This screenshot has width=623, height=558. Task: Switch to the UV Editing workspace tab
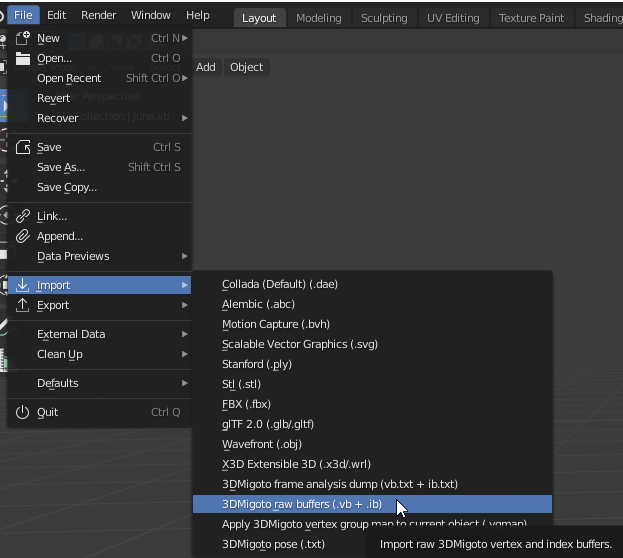tap(453, 18)
